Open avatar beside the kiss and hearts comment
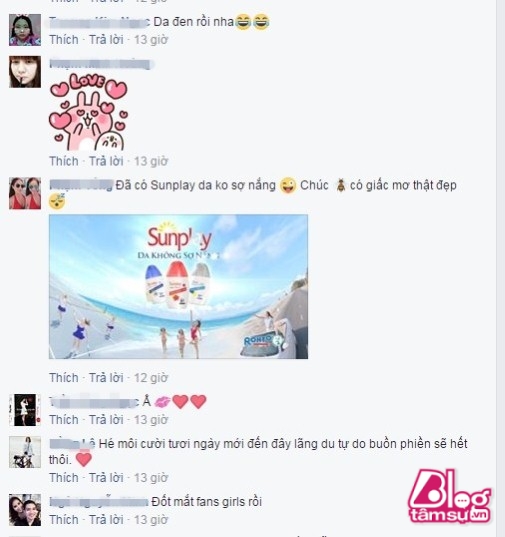The image size is (505, 537). [x=25, y=410]
